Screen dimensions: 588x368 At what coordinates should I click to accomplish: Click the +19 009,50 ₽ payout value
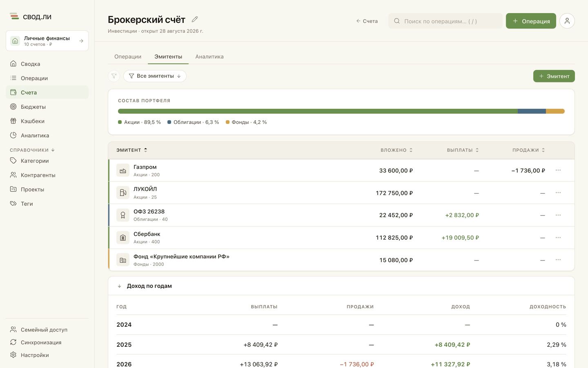[x=460, y=238]
